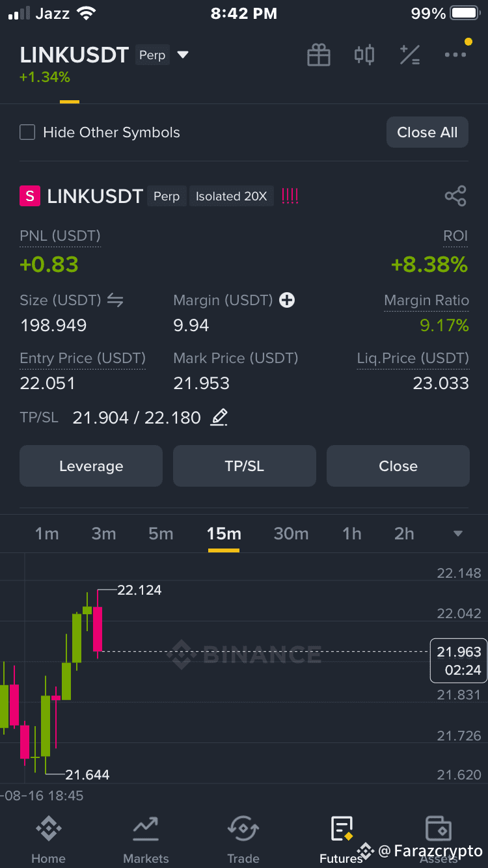Tap the +8.38% ROI value
This screenshot has height=868, width=488.
429,264
